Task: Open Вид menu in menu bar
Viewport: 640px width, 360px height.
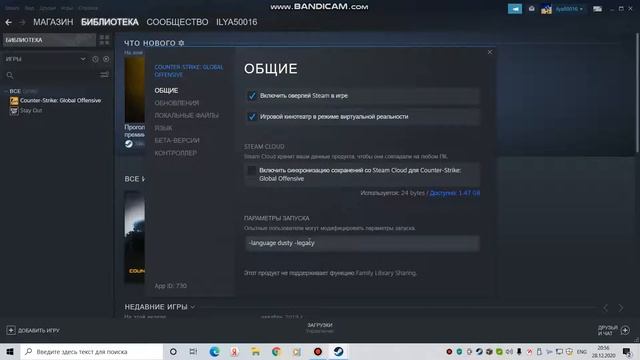Action: point(29,8)
